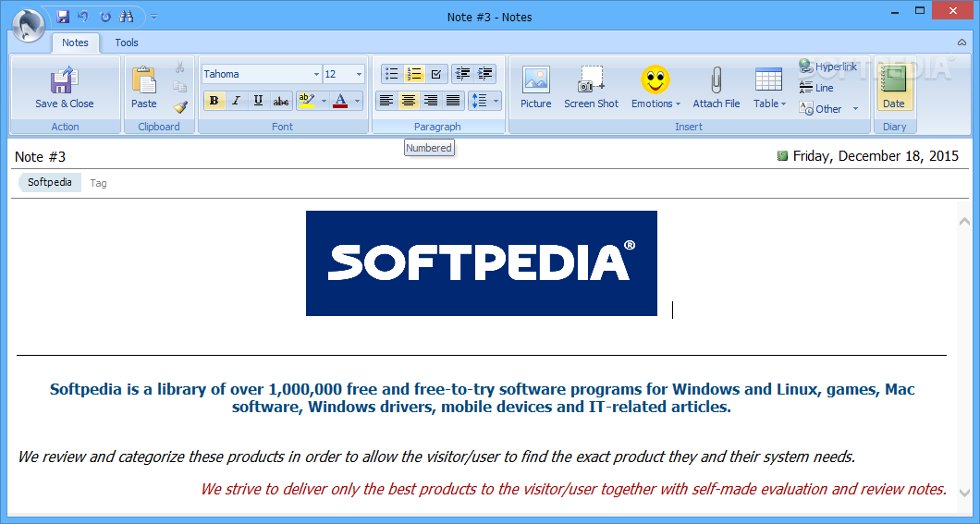980x524 pixels.
Task: Toggle Numbered list button
Action: coord(414,74)
